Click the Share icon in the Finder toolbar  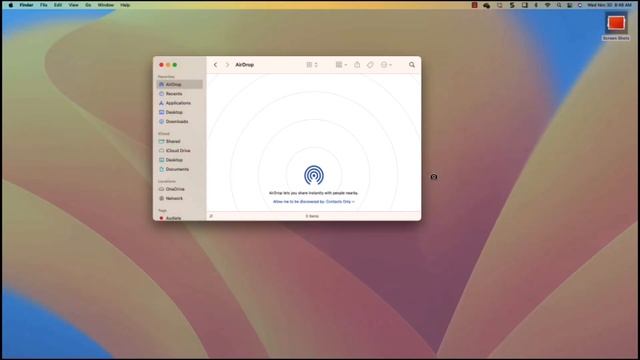coord(357,65)
